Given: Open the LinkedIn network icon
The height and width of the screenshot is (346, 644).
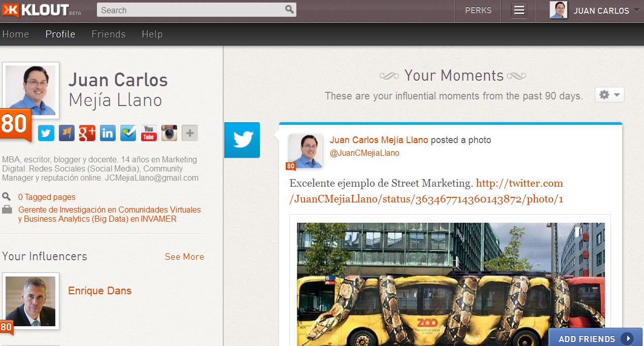Looking at the screenshot, I should [x=108, y=133].
